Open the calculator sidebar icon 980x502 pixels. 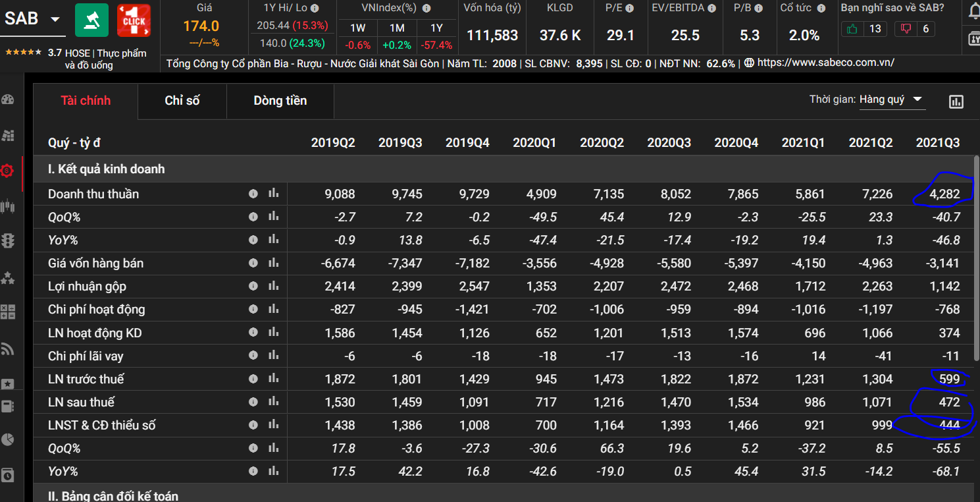tap(8, 312)
